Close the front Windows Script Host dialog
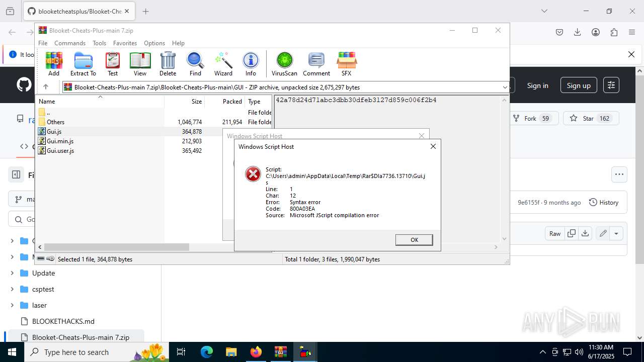Screen dimensions: 644x362 tap(433, 146)
